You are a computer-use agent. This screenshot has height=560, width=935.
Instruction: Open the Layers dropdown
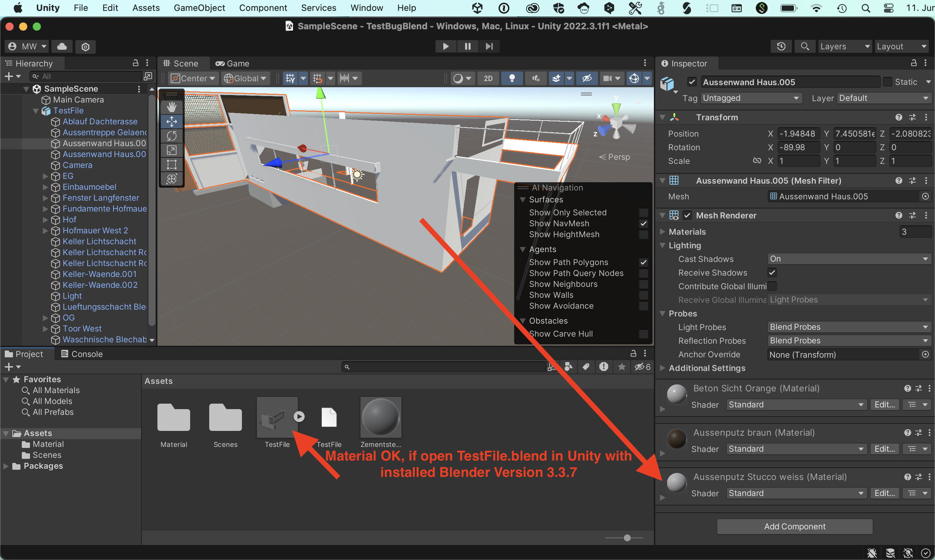844,46
